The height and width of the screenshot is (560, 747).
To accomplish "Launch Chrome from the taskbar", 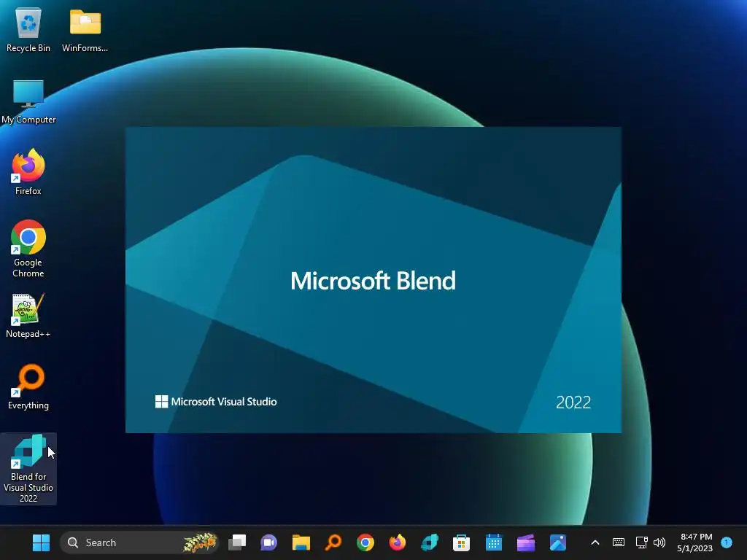I will 365,542.
